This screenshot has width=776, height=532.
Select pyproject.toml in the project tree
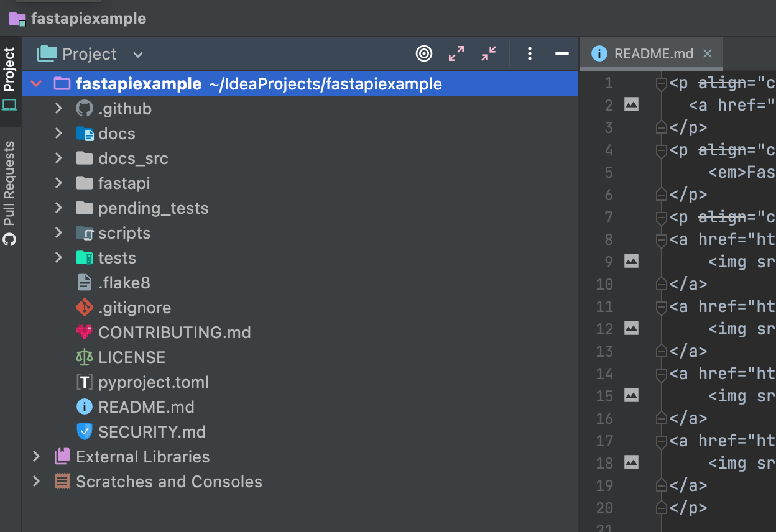pos(154,382)
